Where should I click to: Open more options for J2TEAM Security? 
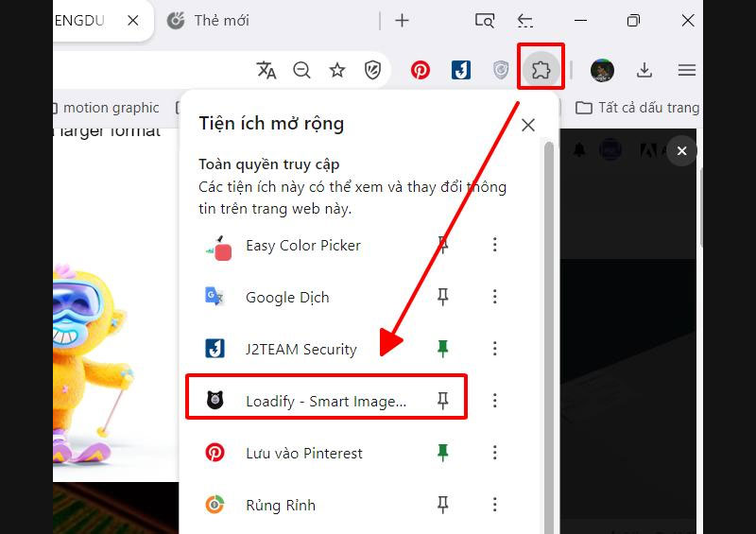click(x=494, y=349)
